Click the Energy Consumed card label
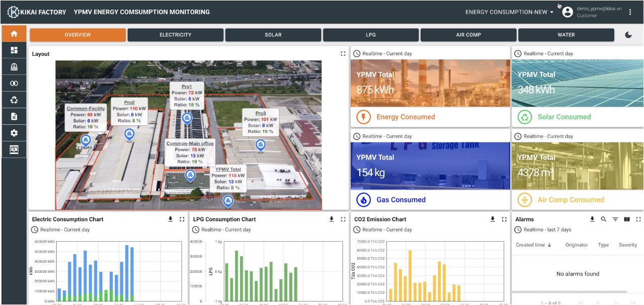Screen dimensions: 644x305 [x=406, y=117]
